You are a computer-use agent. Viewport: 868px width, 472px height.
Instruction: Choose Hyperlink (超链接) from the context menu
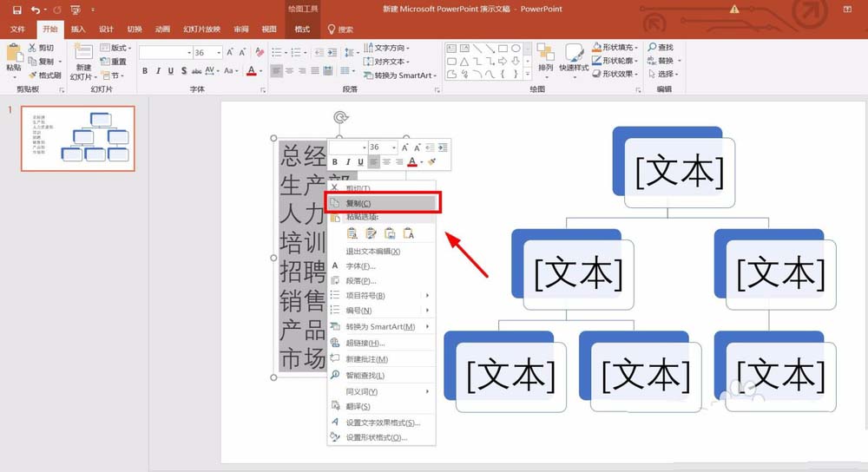(x=381, y=343)
